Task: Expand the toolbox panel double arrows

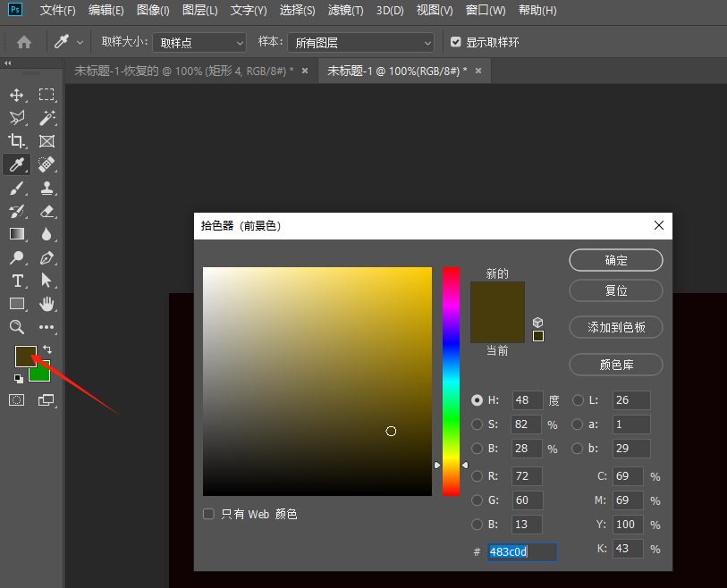Action: click(x=8, y=63)
